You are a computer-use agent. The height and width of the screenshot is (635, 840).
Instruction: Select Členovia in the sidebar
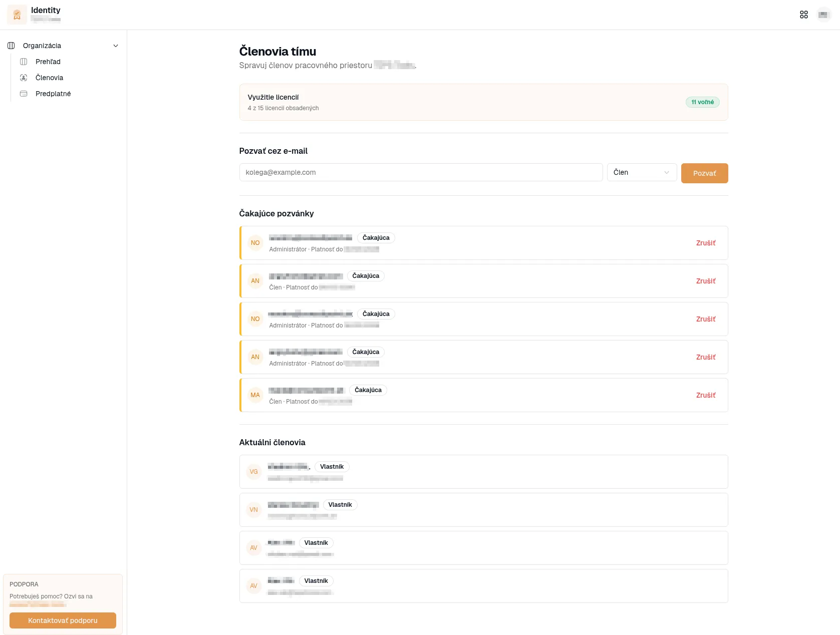(x=49, y=78)
